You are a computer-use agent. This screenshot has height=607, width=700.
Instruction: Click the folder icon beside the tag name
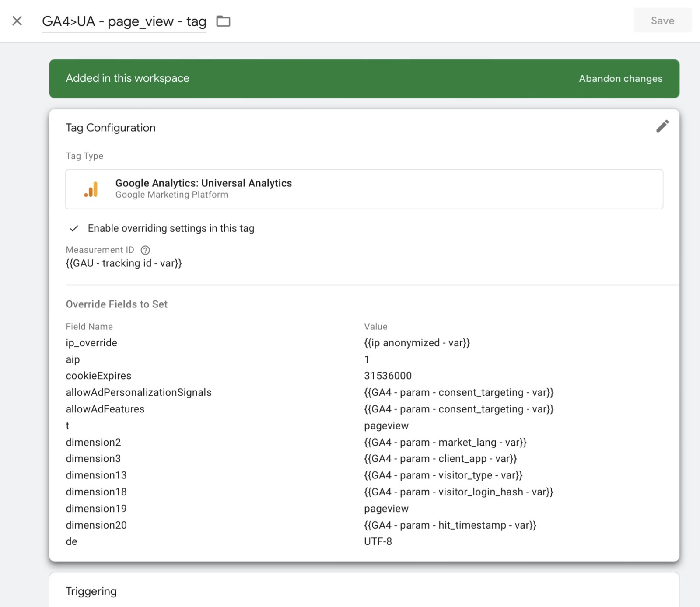click(223, 21)
